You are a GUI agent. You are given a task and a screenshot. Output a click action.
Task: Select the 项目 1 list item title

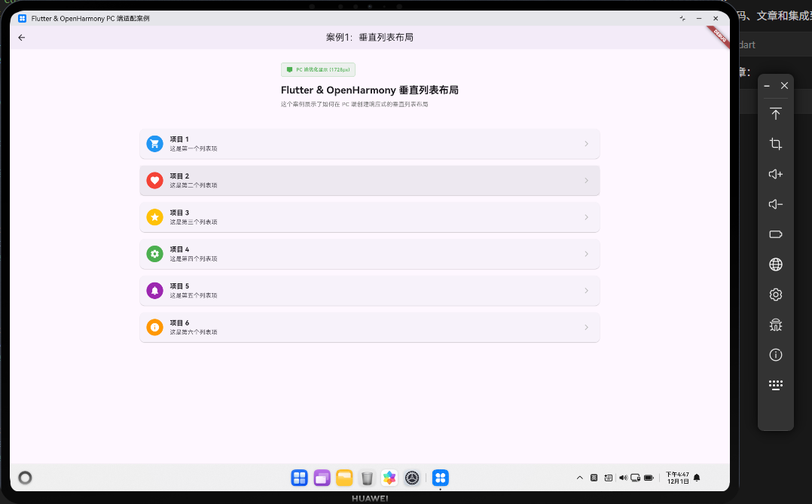[x=179, y=139]
